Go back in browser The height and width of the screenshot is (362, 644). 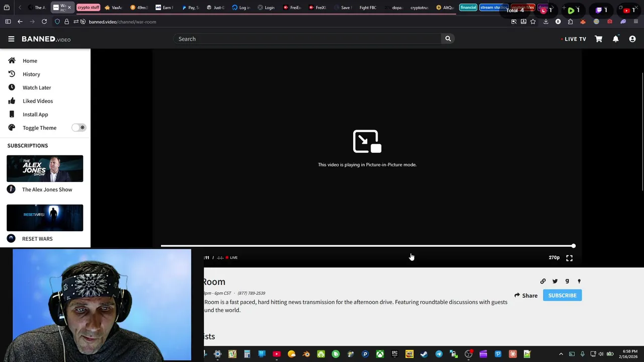point(20,22)
